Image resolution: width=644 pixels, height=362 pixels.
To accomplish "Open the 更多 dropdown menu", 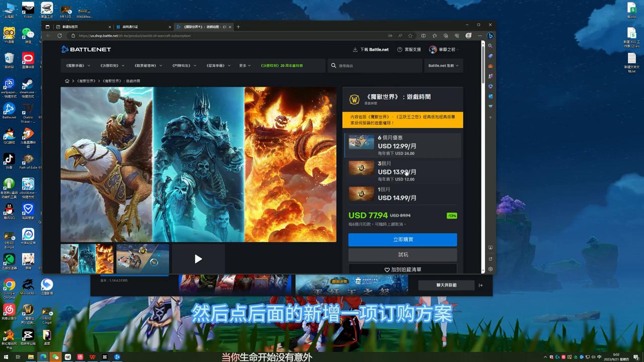I will tap(244, 65).
